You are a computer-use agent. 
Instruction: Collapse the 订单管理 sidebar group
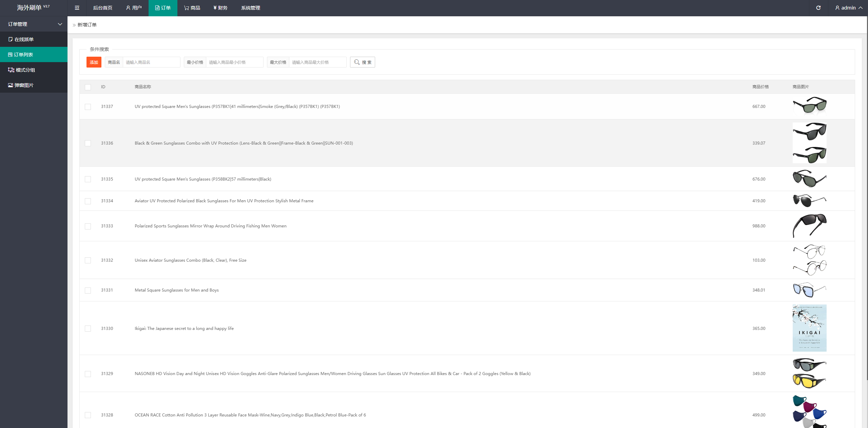(x=34, y=24)
